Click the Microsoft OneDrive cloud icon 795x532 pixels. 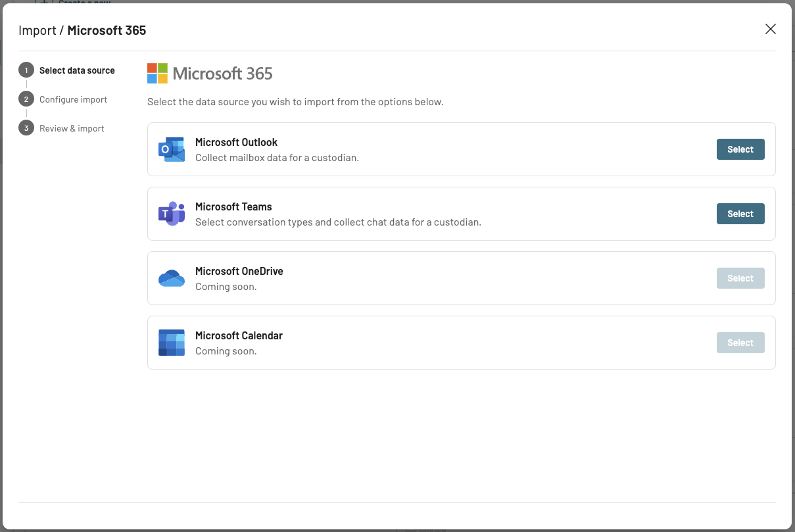(x=172, y=278)
